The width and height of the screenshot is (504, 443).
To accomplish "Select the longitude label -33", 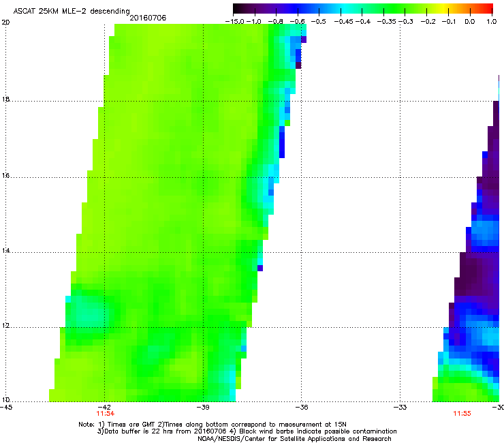I will 400,408.
